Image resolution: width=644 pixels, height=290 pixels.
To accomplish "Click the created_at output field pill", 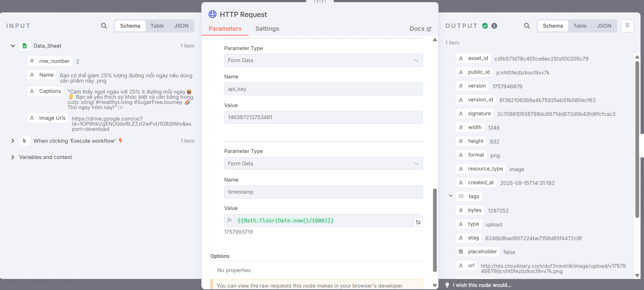I will pos(476,183).
